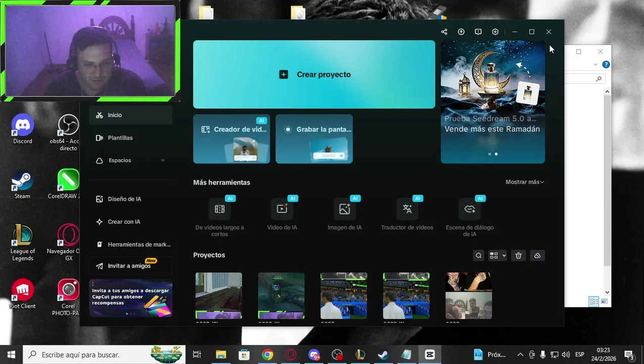Open Navegador Opera GX desktop shortcut

[x=68, y=243]
